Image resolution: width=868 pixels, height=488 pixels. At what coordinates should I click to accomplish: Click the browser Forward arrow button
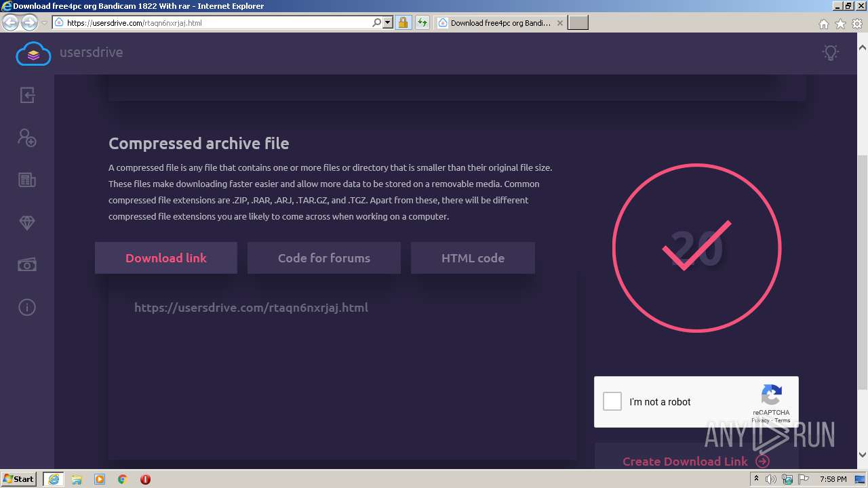(29, 22)
